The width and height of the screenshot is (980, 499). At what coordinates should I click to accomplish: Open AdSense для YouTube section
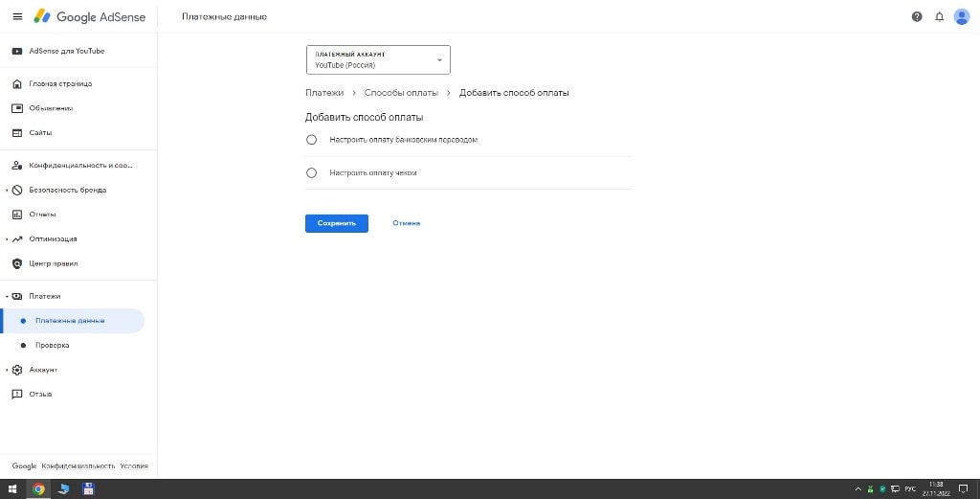pos(66,51)
